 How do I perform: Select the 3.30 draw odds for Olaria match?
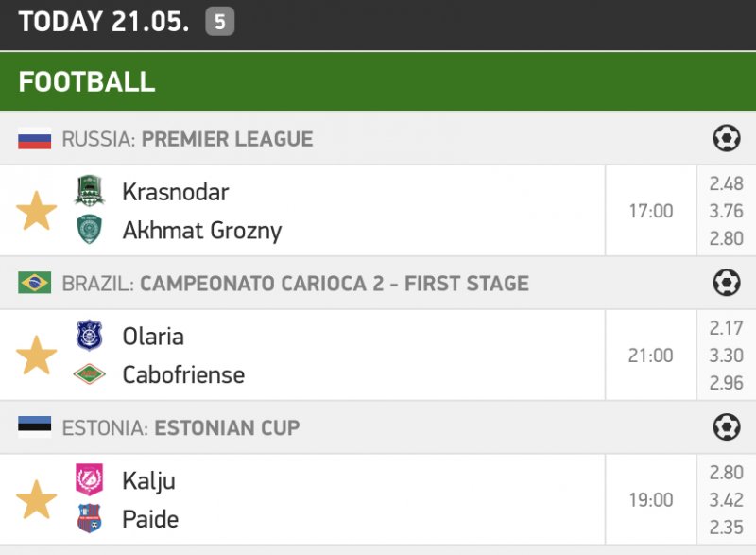(x=726, y=356)
